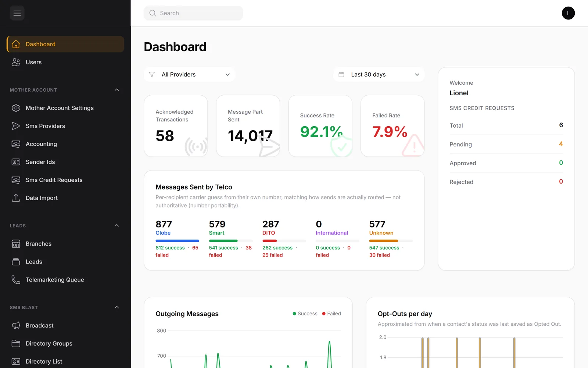Open Directory Groups page

(x=65, y=343)
